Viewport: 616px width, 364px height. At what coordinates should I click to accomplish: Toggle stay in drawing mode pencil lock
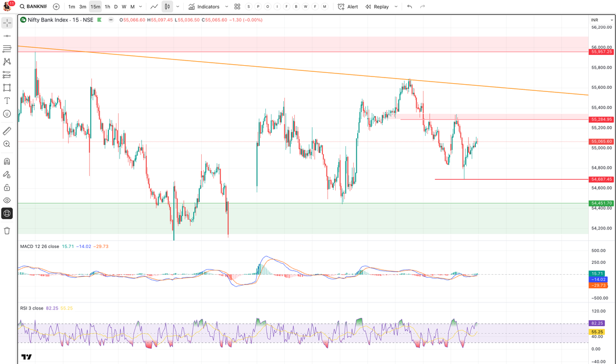7,175
